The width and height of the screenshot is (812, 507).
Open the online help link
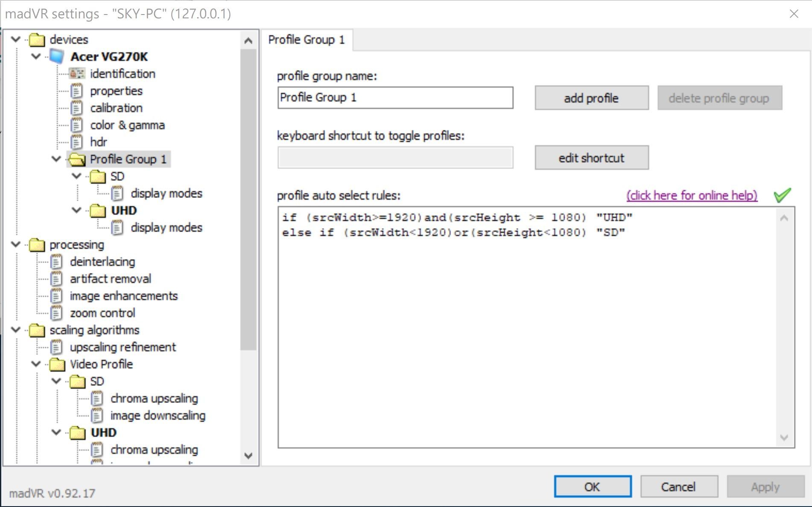coord(692,195)
